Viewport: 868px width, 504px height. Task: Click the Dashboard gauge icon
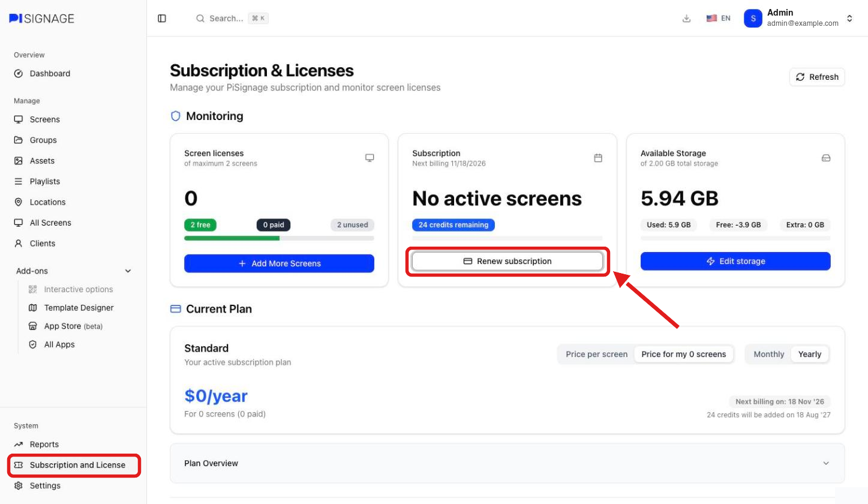tap(19, 74)
